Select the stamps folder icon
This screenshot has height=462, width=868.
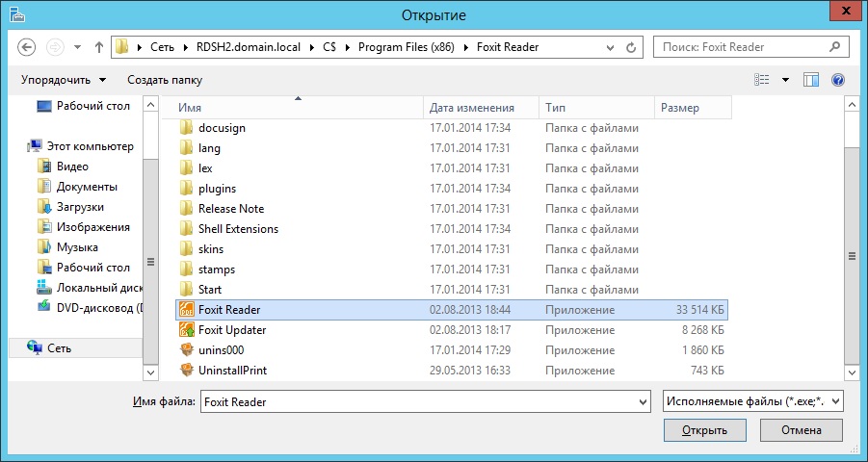tap(187, 269)
